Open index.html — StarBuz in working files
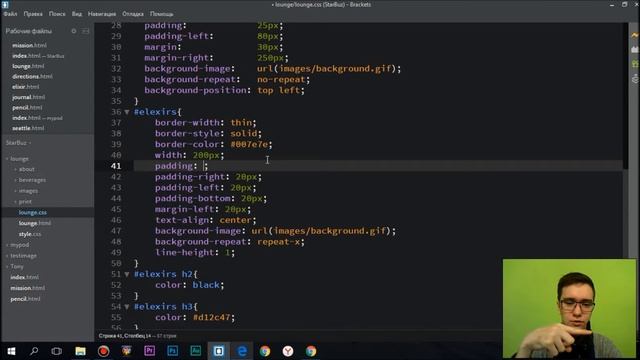This screenshot has height=360, width=640. point(38,56)
